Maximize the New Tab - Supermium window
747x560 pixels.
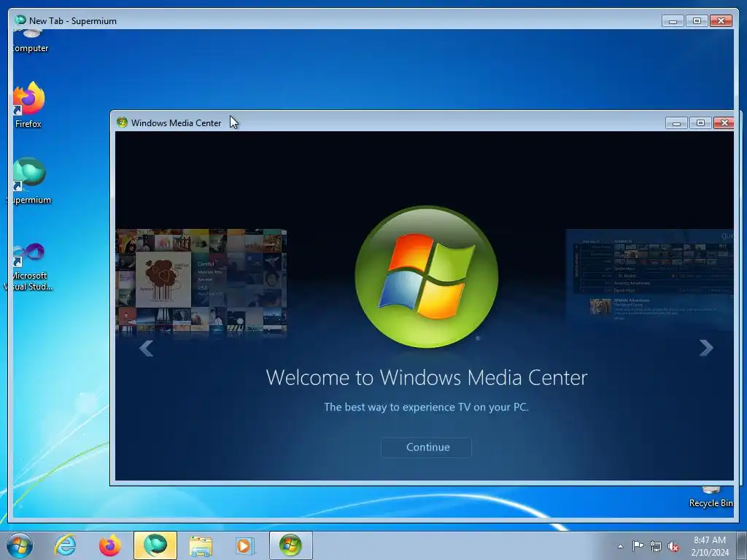coord(697,21)
